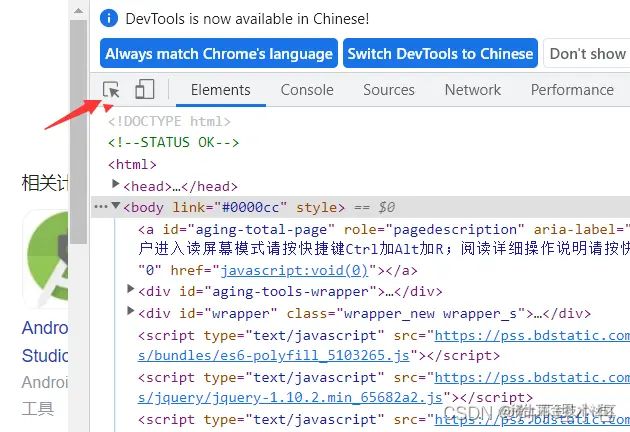Activate the inspect element picker tool
The width and height of the screenshot is (630, 432).
111,89
